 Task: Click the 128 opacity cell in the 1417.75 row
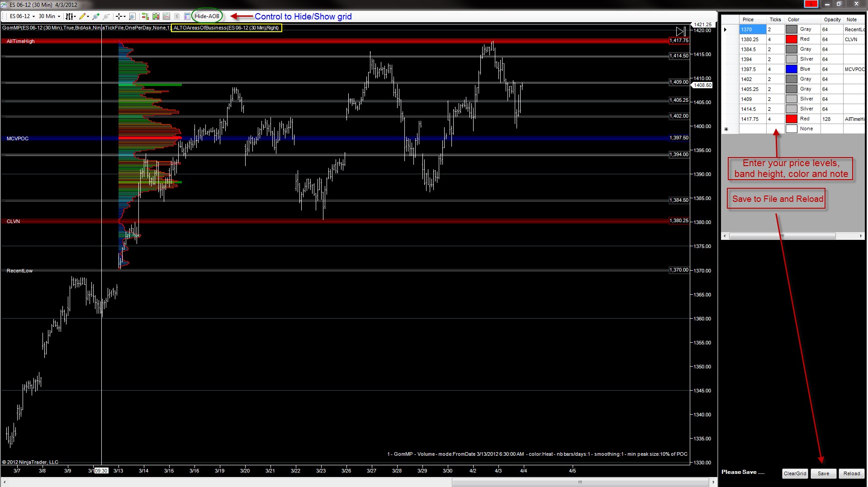(832, 119)
